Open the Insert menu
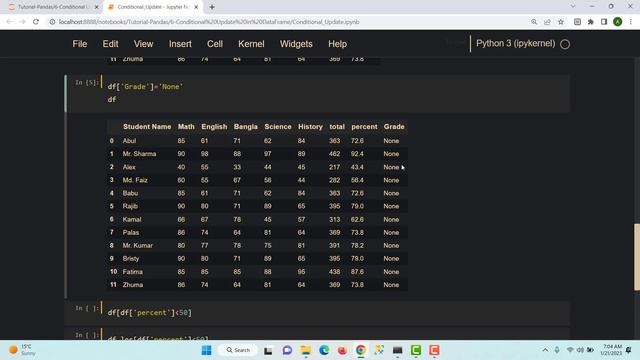Image resolution: width=640 pixels, height=360 pixels. pos(180,44)
